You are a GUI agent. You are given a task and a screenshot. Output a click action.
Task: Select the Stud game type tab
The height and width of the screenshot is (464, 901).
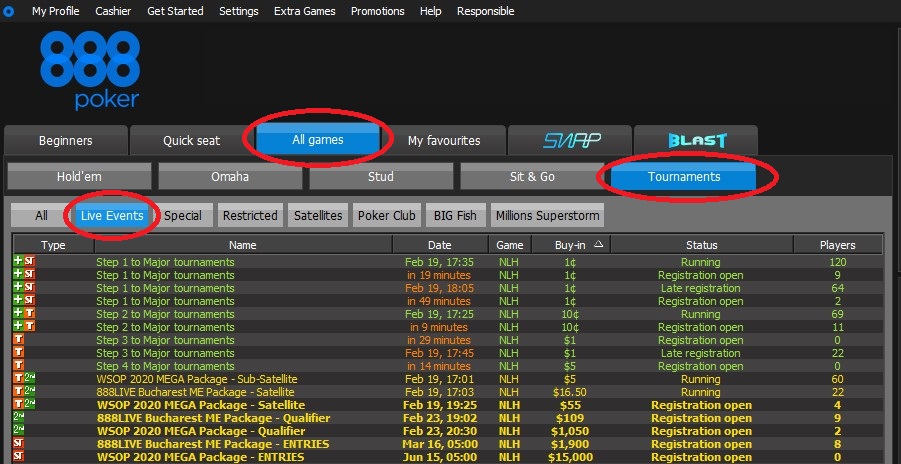[x=381, y=177]
